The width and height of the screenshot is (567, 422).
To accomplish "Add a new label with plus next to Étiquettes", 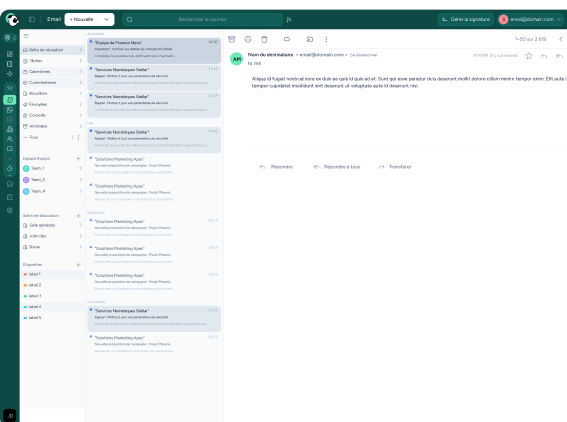I will [78, 265].
